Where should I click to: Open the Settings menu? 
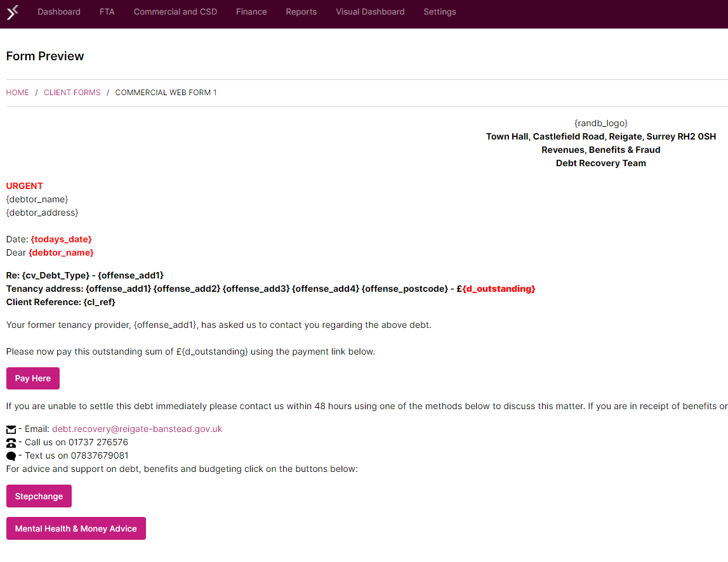439,11
